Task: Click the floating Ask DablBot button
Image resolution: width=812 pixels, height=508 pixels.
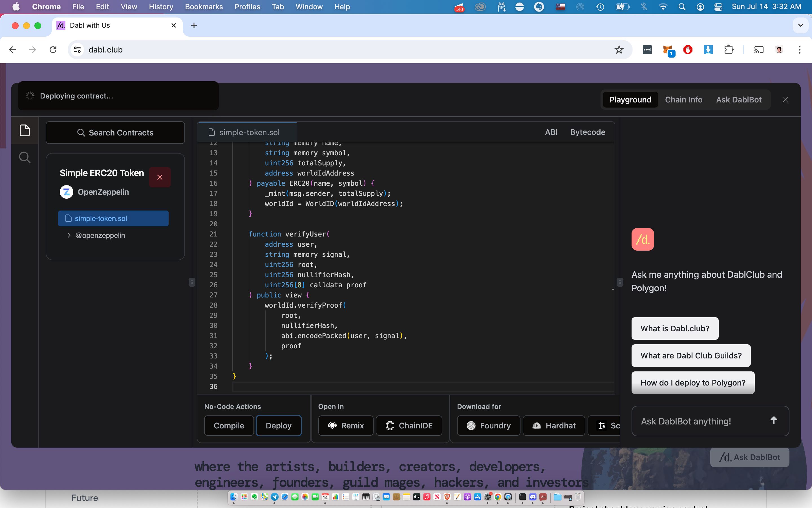Action: (750, 457)
